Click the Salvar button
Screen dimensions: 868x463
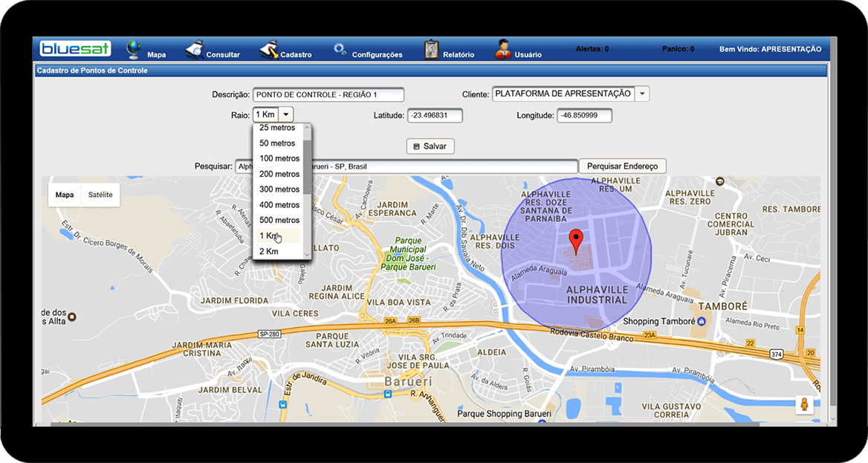tap(430, 146)
